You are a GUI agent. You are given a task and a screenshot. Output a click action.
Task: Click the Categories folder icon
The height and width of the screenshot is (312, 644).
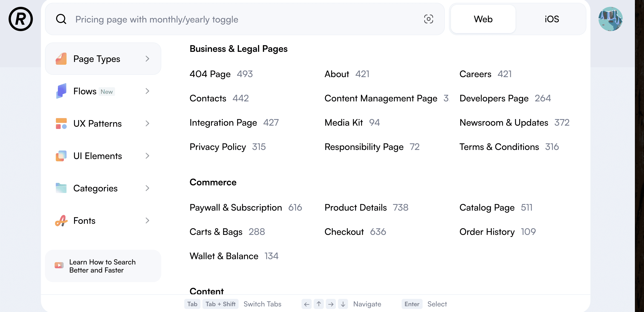(x=61, y=188)
